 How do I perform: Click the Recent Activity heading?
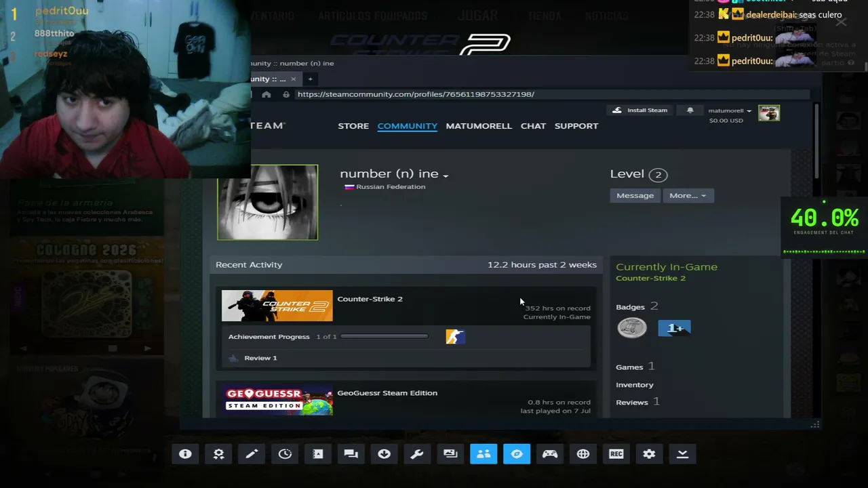(x=249, y=265)
